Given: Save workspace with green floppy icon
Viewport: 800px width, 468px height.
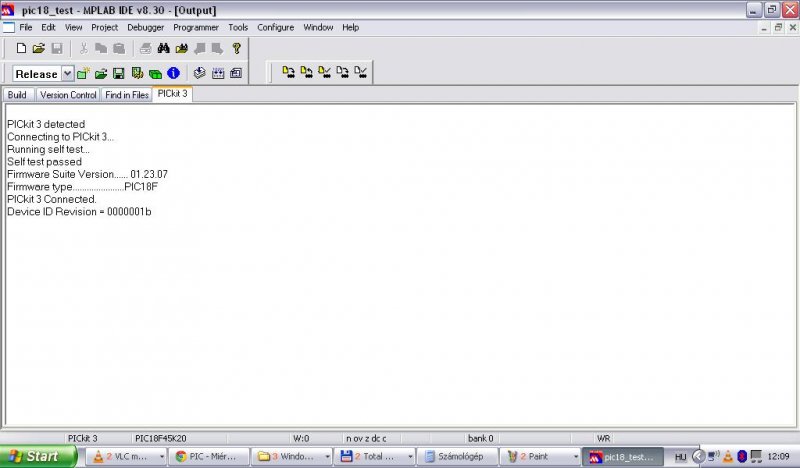Looking at the screenshot, I should coord(118,73).
